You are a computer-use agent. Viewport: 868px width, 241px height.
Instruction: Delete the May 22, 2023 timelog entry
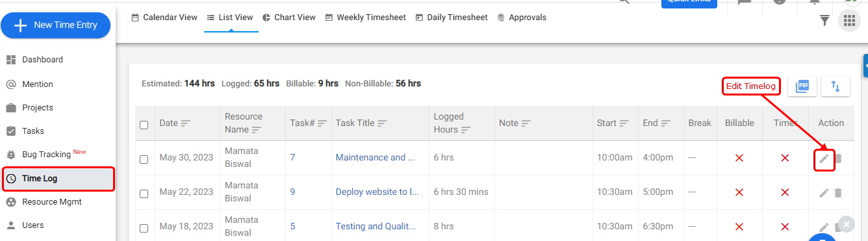click(838, 192)
